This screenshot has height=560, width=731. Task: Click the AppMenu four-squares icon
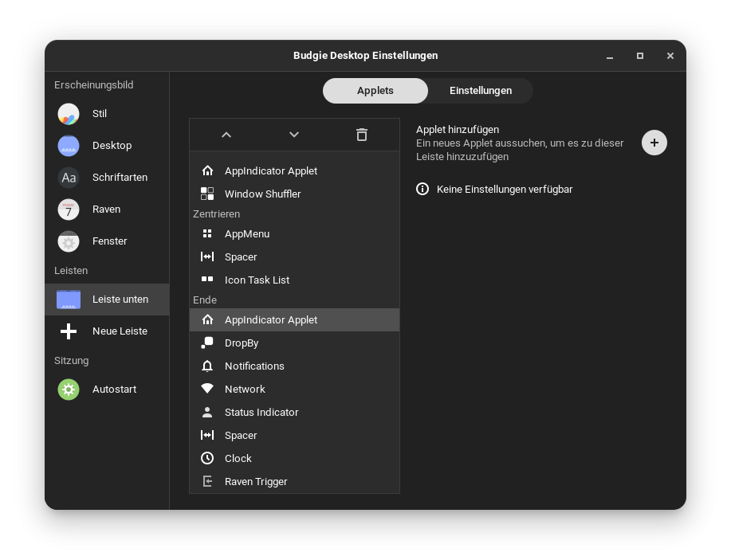[207, 234]
